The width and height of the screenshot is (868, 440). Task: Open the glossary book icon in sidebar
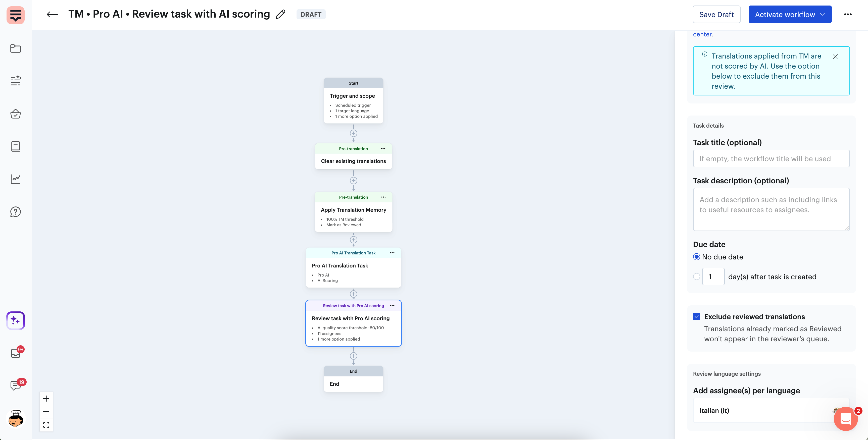tap(16, 146)
